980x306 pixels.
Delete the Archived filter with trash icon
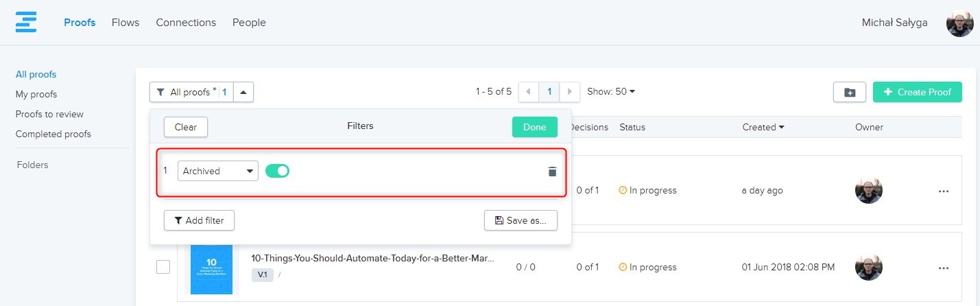pos(552,172)
